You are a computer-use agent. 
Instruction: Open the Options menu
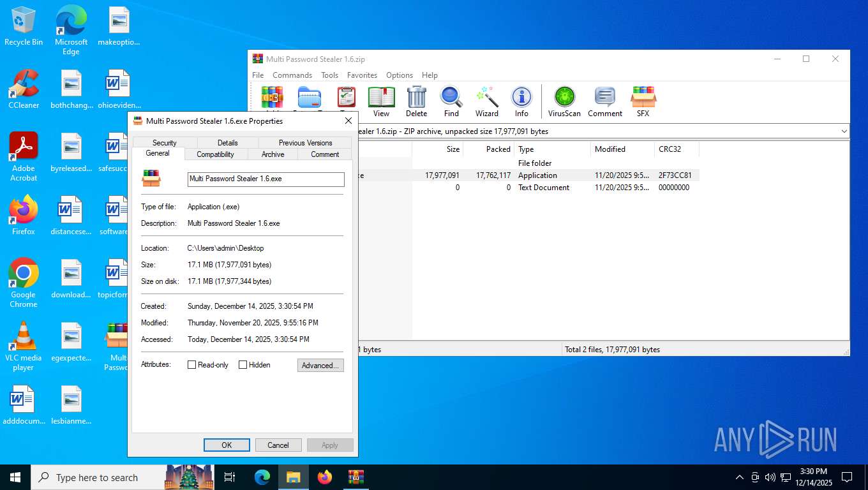(x=400, y=75)
